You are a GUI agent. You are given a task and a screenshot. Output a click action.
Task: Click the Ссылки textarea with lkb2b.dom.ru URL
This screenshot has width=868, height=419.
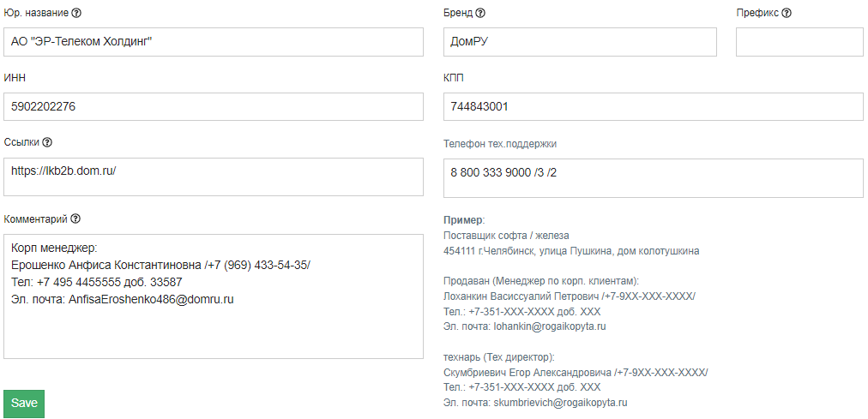click(214, 177)
